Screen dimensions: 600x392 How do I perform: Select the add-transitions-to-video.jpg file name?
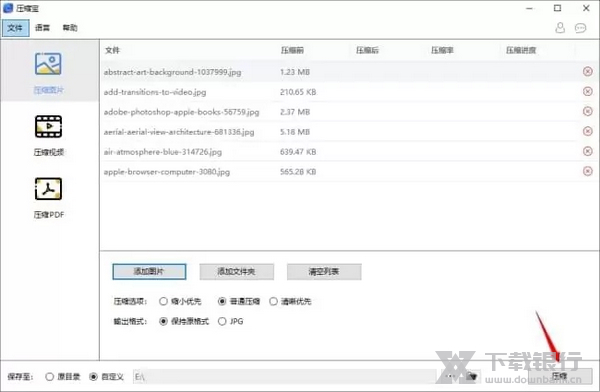coord(155,92)
